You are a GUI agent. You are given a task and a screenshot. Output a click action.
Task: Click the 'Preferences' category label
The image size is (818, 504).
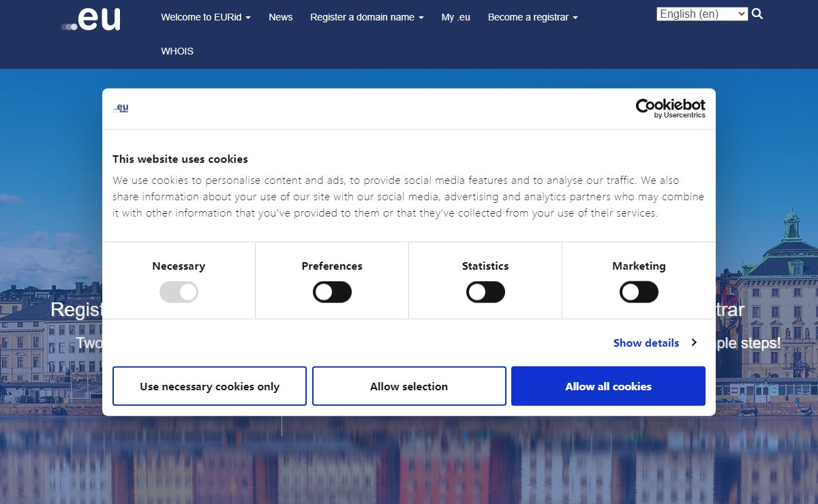(332, 266)
